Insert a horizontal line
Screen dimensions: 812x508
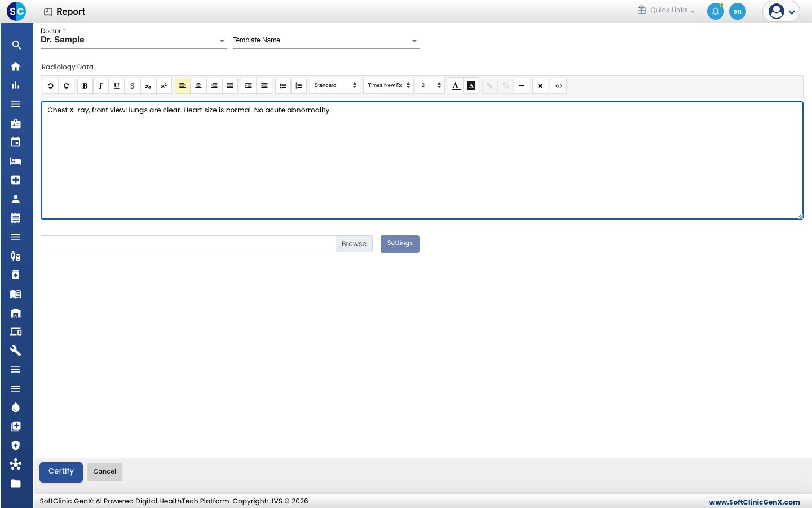(522, 86)
